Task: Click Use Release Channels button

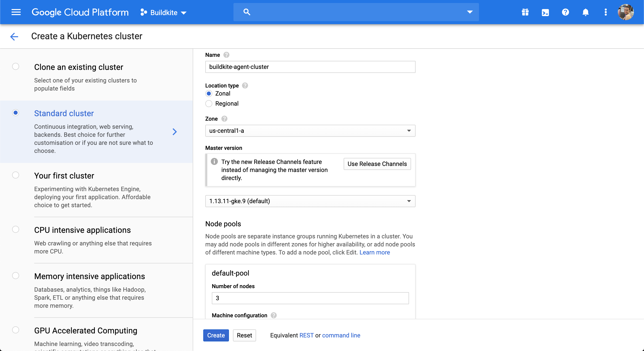Action: (377, 164)
